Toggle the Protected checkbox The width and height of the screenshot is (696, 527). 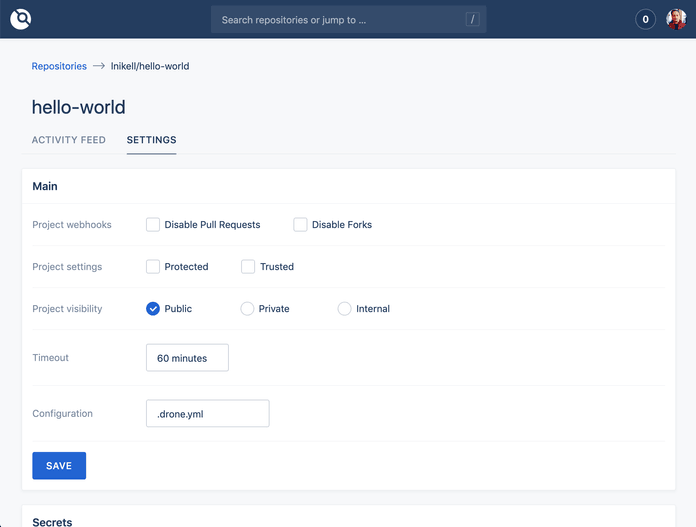(x=153, y=267)
